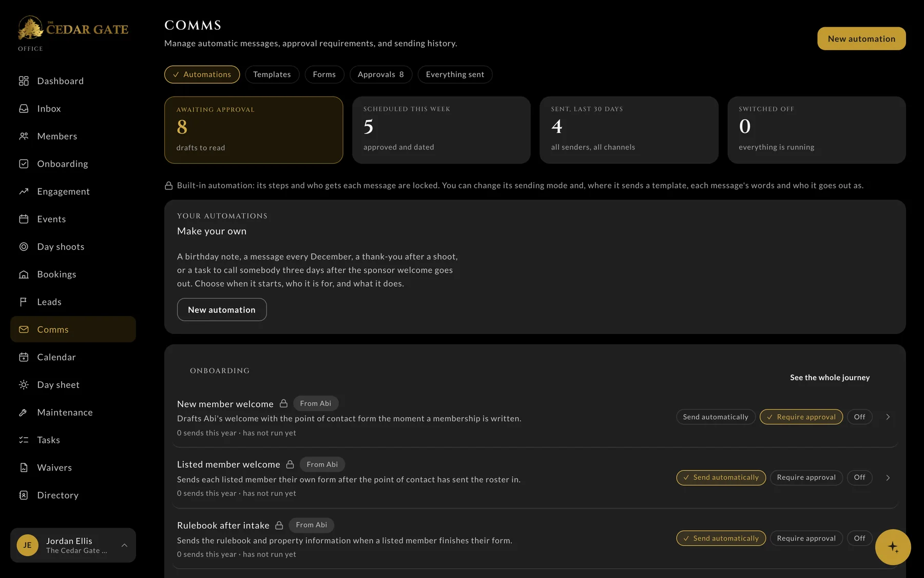The image size is (924, 578).
Task: Open the Awaiting Approval summary card
Action: pyautogui.click(x=254, y=130)
